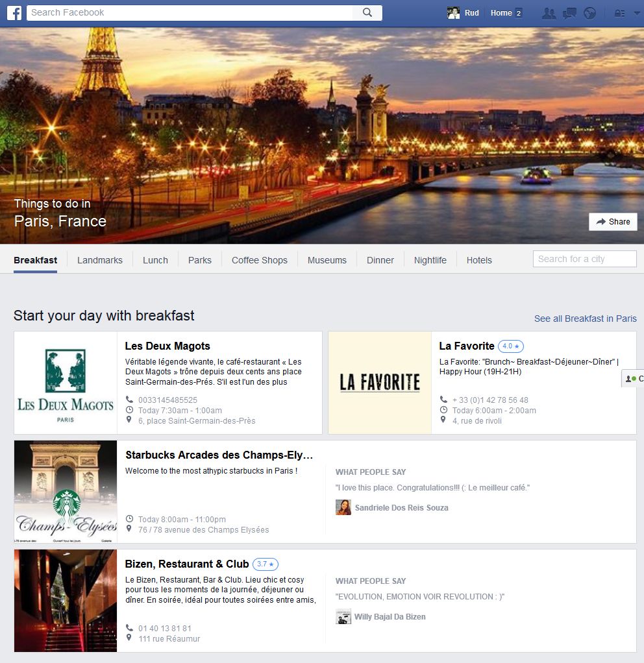Viewport: 644px width, 663px height.
Task: Click the Bizen location pin icon
Action: (129, 638)
